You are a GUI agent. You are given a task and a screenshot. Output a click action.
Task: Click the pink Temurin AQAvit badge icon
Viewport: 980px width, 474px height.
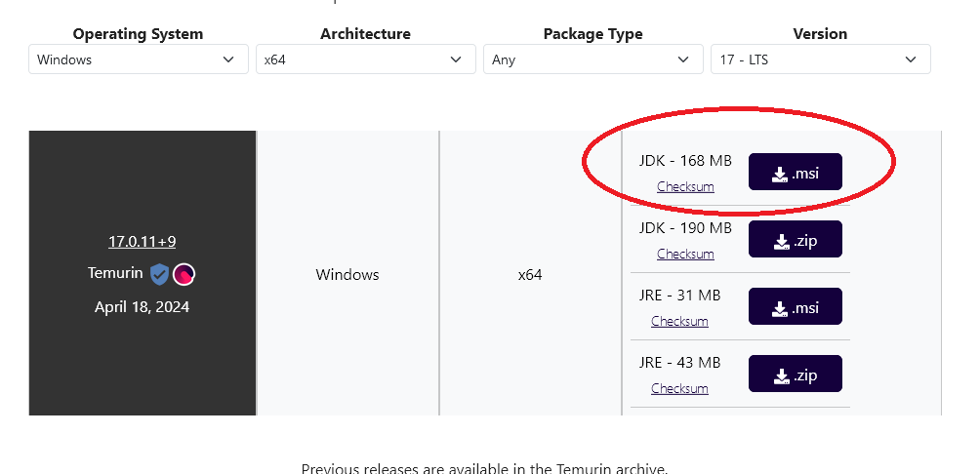[184, 274]
